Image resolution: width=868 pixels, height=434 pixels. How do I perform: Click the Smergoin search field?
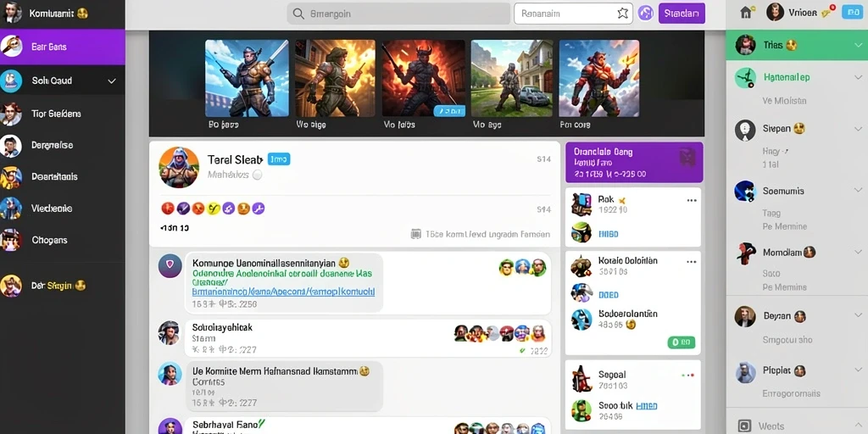click(x=398, y=14)
